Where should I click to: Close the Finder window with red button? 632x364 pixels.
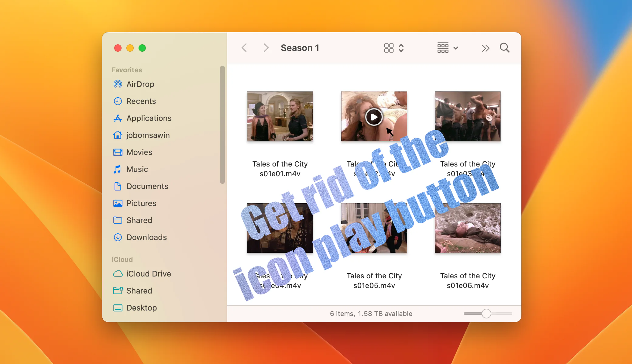point(118,48)
